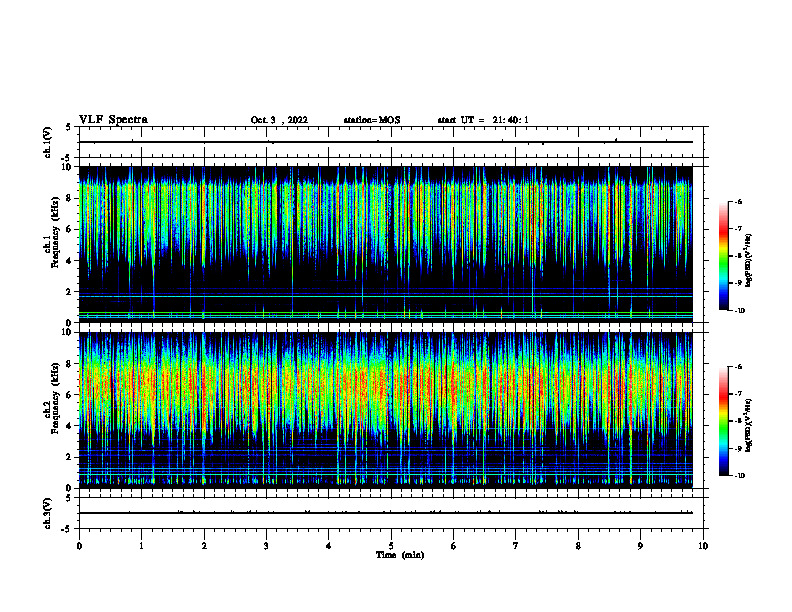This screenshot has height=612, width=792.
Task: Click the ch.2 spectrogram plot area
Action: (386, 410)
